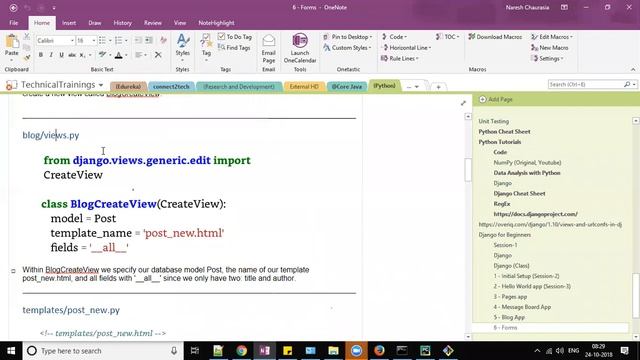640x360 pixels.
Task: Open the Code dropdown
Action: pyautogui.click(x=394, y=37)
